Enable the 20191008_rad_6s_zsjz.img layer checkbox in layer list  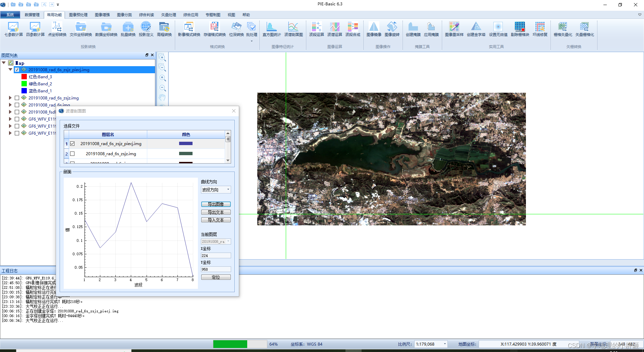click(17, 98)
